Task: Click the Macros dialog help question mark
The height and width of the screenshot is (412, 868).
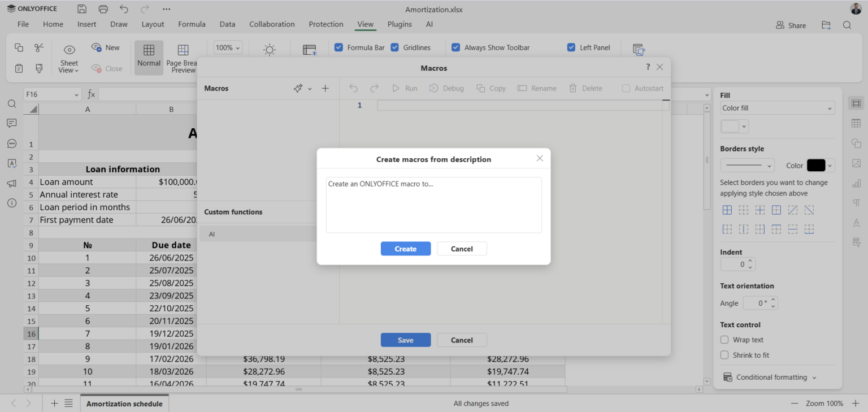Action: 648,67
